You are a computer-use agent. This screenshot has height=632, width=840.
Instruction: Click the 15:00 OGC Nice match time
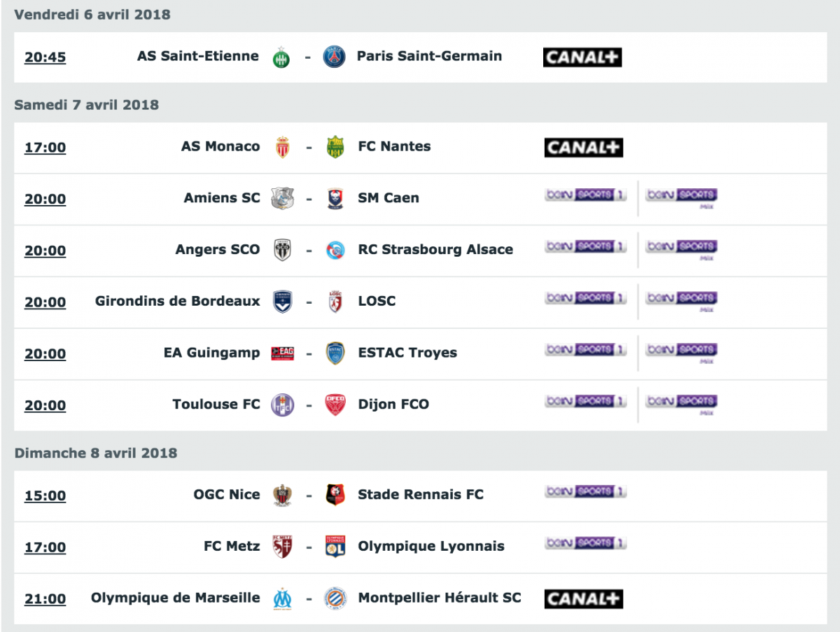coord(45,496)
